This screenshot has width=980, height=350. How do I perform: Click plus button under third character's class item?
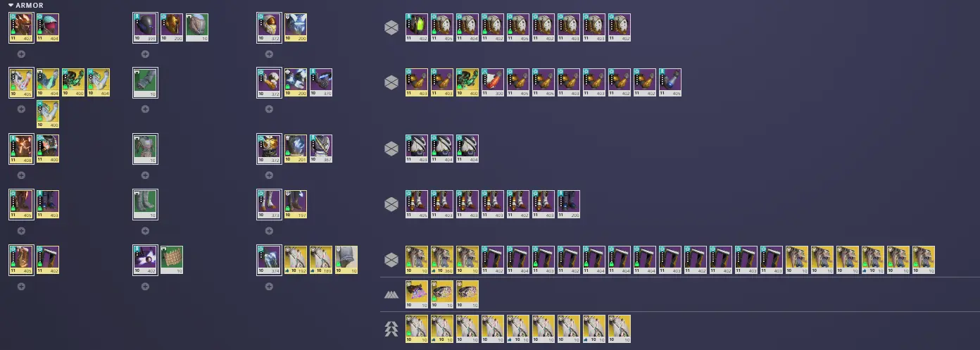tap(269, 287)
